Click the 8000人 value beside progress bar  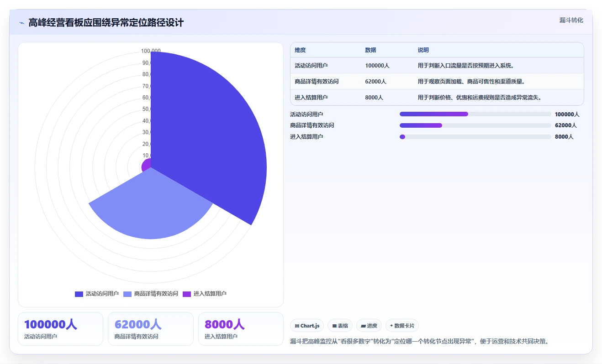coord(564,137)
